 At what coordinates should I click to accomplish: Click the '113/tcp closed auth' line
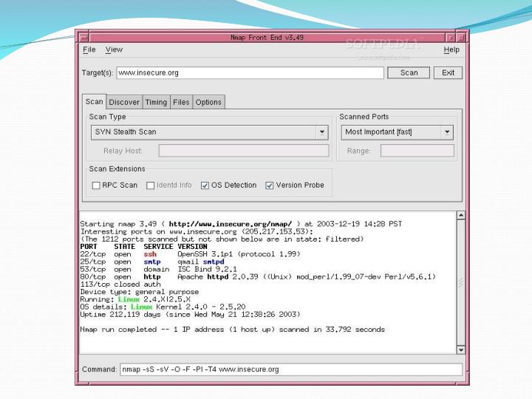coord(120,284)
